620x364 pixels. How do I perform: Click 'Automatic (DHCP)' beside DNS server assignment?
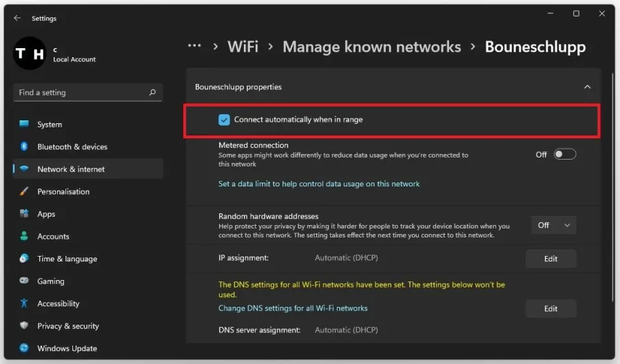click(347, 330)
